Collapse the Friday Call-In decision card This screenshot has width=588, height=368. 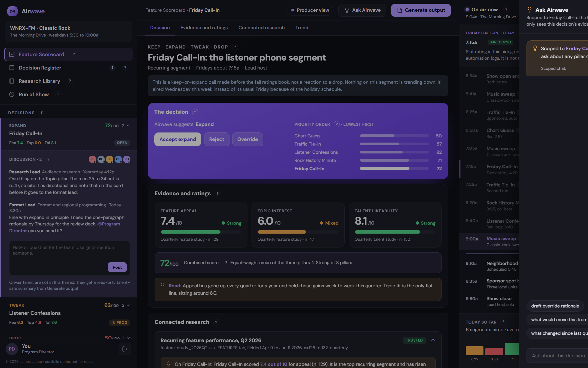click(128, 126)
